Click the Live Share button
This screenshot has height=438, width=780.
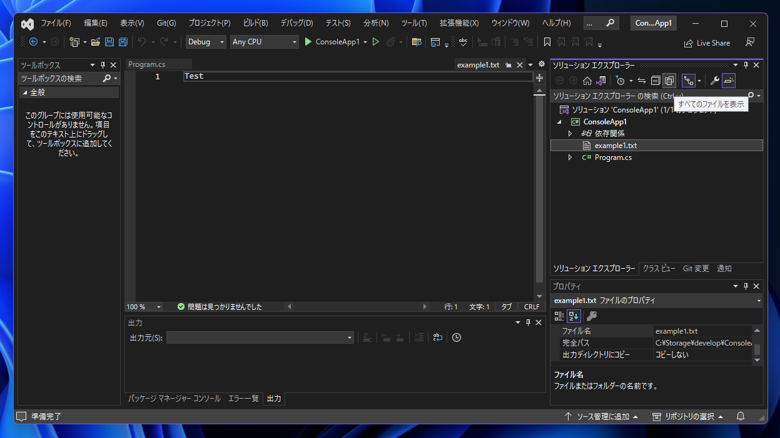pos(707,43)
